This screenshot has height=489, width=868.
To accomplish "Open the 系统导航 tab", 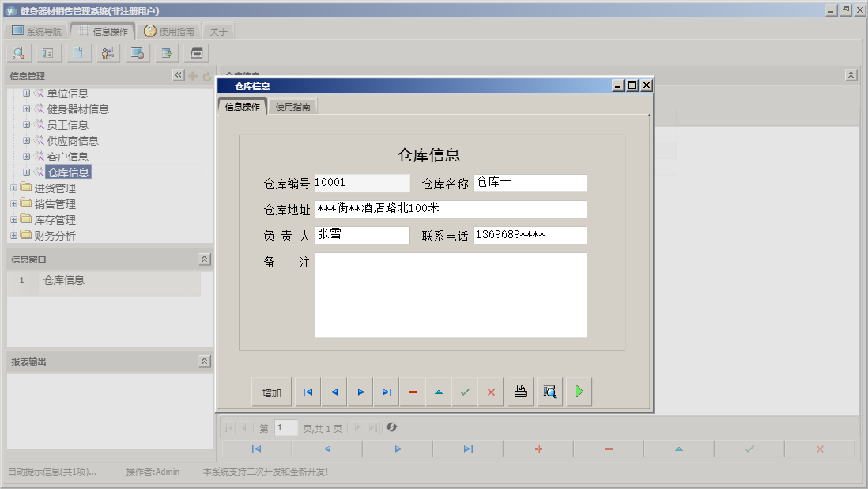I will pyautogui.click(x=39, y=30).
